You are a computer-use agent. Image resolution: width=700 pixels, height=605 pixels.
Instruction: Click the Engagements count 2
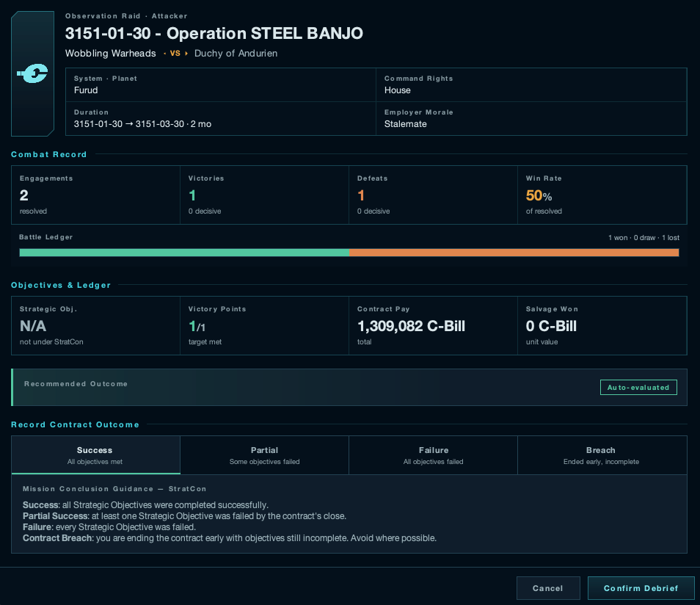pos(24,195)
